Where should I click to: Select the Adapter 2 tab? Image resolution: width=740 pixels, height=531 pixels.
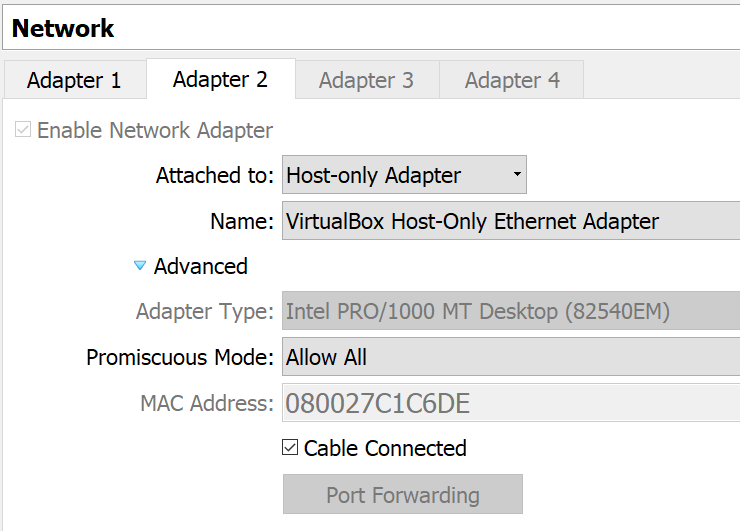tap(221, 79)
